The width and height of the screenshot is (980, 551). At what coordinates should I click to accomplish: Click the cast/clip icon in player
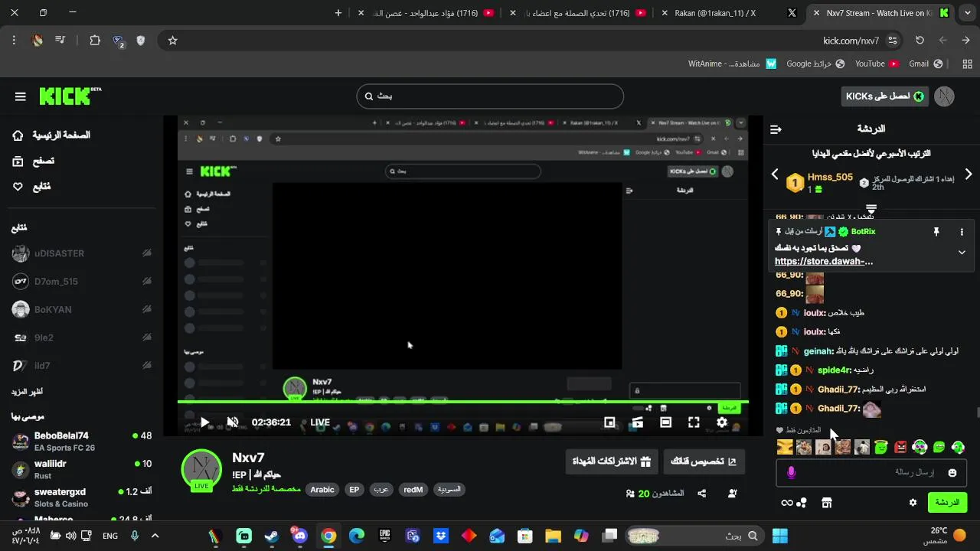tap(637, 422)
